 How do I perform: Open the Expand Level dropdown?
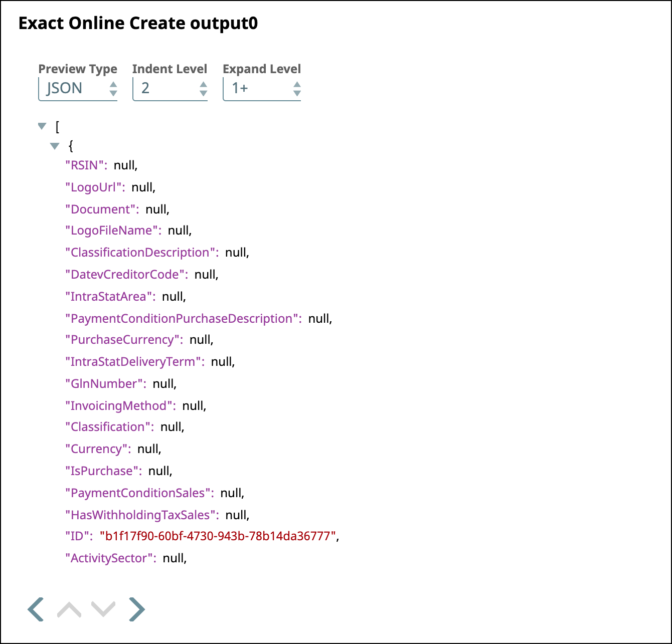pyautogui.click(x=262, y=89)
